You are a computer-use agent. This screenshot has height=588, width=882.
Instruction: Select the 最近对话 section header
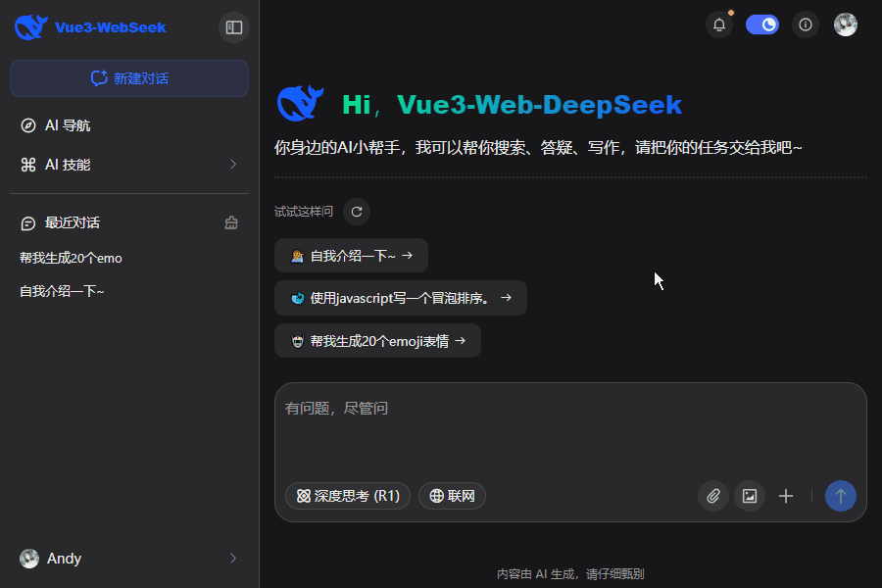[72, 222]
